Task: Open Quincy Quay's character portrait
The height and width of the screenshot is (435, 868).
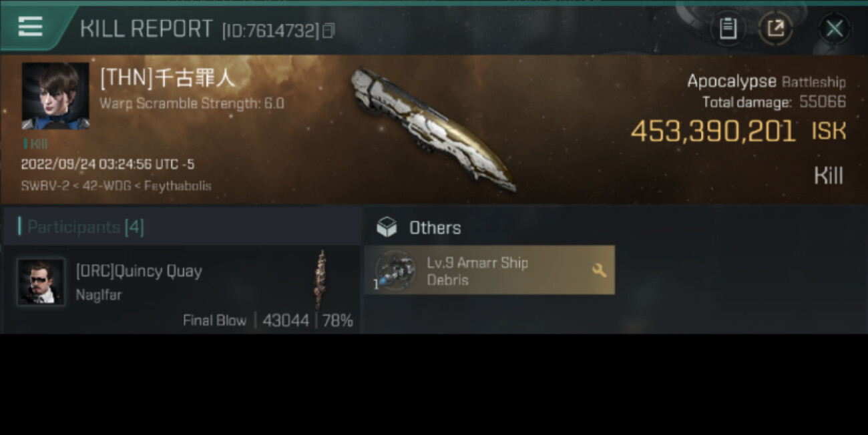Action: pyautogui.click(x=41, y=282)
